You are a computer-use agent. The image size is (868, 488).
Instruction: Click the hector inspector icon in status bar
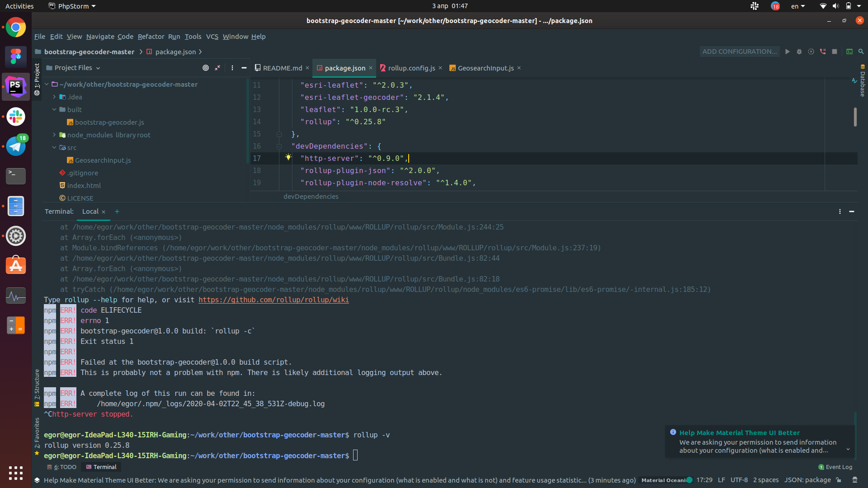click(x=855, y=480)
